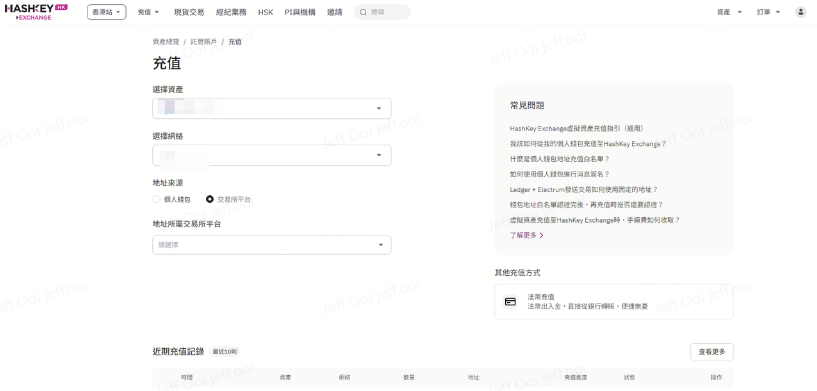Open FAQ about 個人錢包充值至HashKey Exchange

[x=588, y=144]
